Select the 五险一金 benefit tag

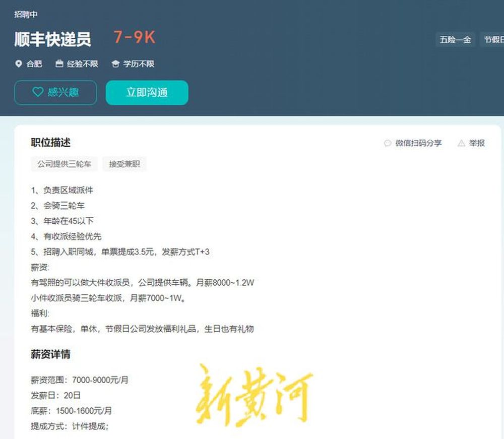point(455,39)
